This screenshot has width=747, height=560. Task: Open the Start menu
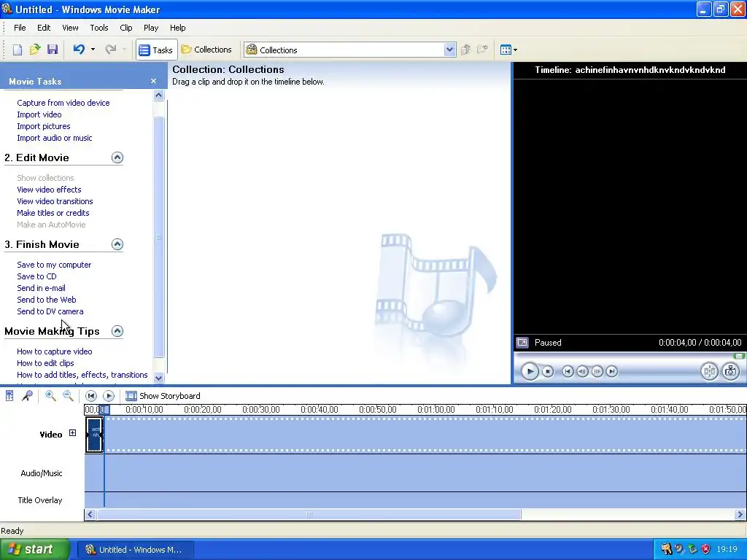pos(35,550)
